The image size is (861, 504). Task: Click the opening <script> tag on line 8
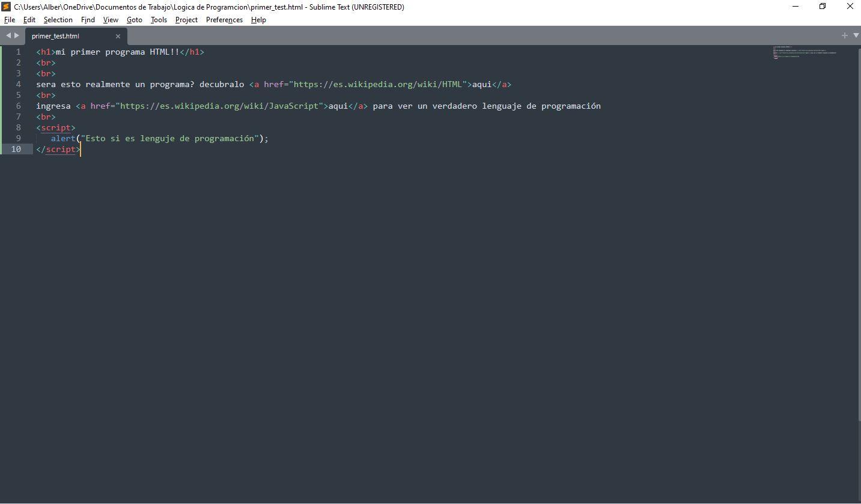pyautogui.click(x=56, y=127)
